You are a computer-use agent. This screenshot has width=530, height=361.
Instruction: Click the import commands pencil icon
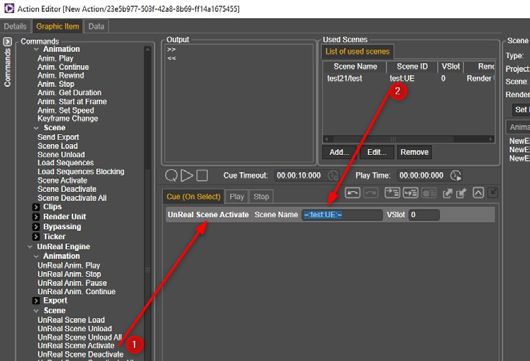click(461, 193)
